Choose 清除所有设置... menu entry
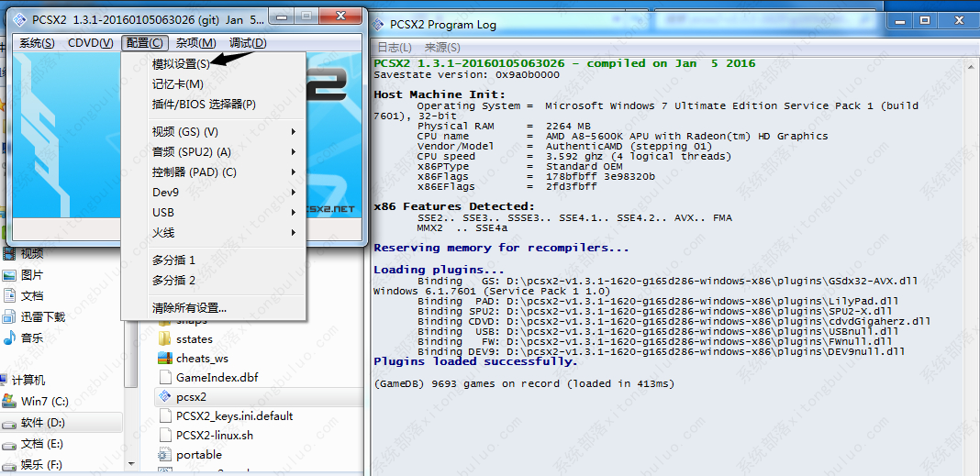The height and width of the screenshot is (476, 980). (x=213, y=308)
